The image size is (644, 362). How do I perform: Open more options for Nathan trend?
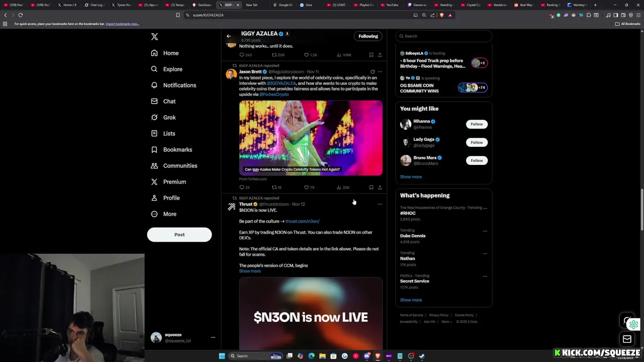pos(485,254)
